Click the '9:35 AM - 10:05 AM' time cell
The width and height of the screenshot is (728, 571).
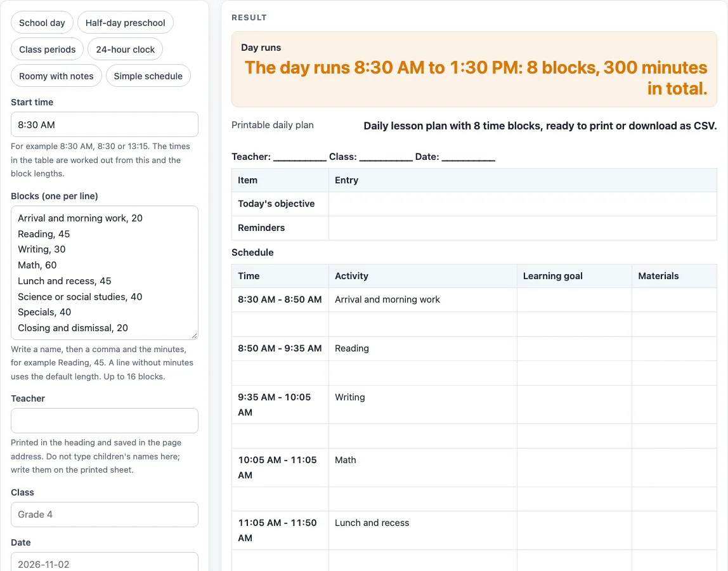click(280, 405)
